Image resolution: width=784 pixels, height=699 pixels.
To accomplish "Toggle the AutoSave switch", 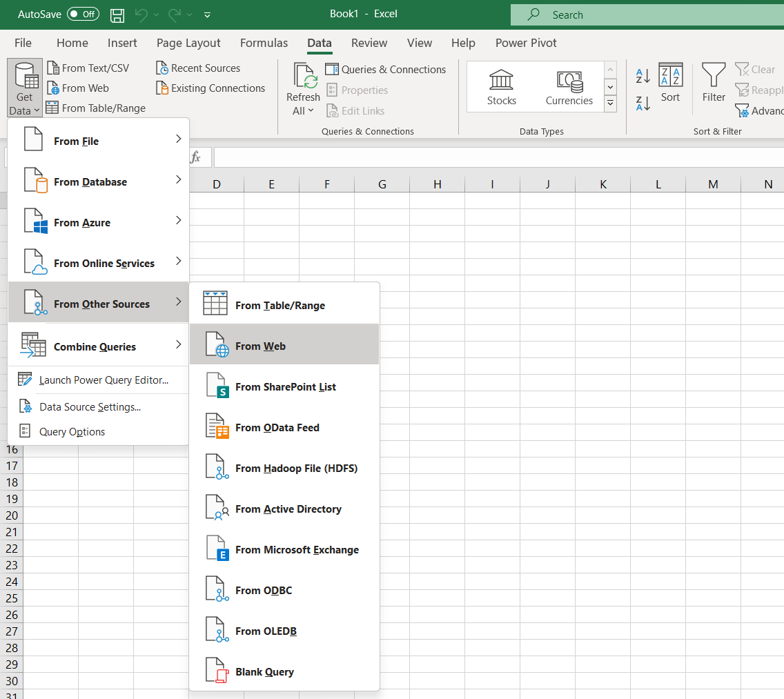I will tap(83, 14).
